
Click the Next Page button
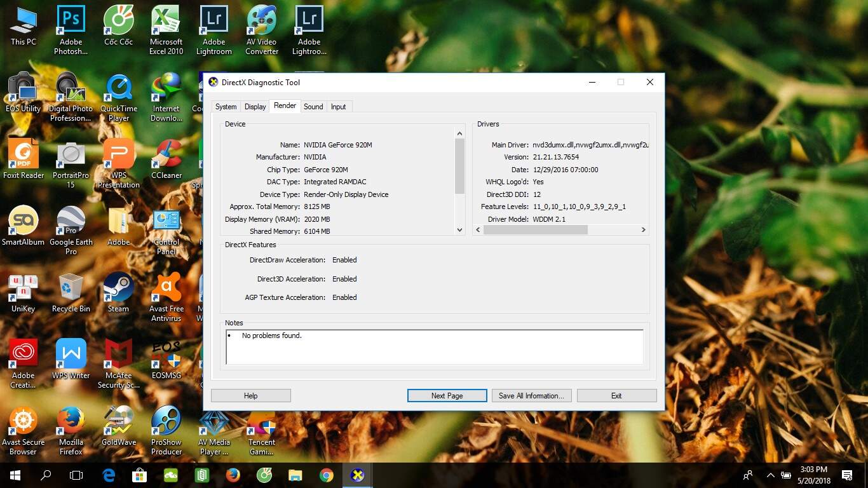(447, 396)
